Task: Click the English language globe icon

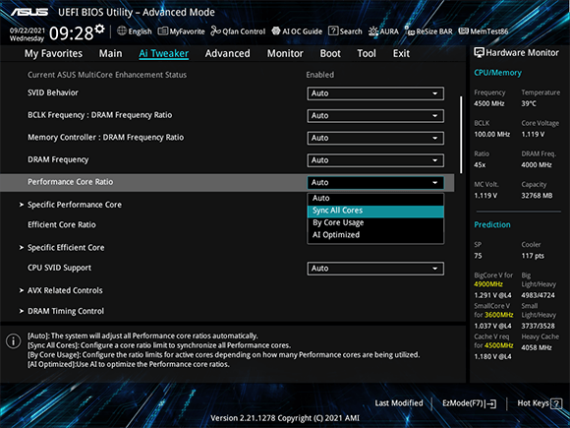Action: [122, 31]
